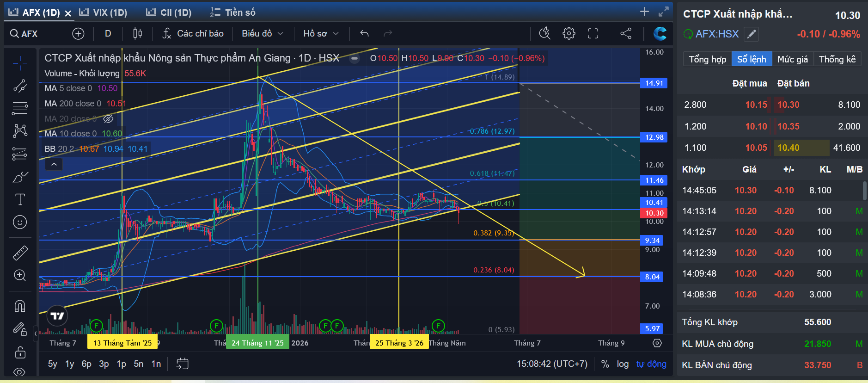
Task: Select the Text annotation tool
Action: click(x=20, y=199)
